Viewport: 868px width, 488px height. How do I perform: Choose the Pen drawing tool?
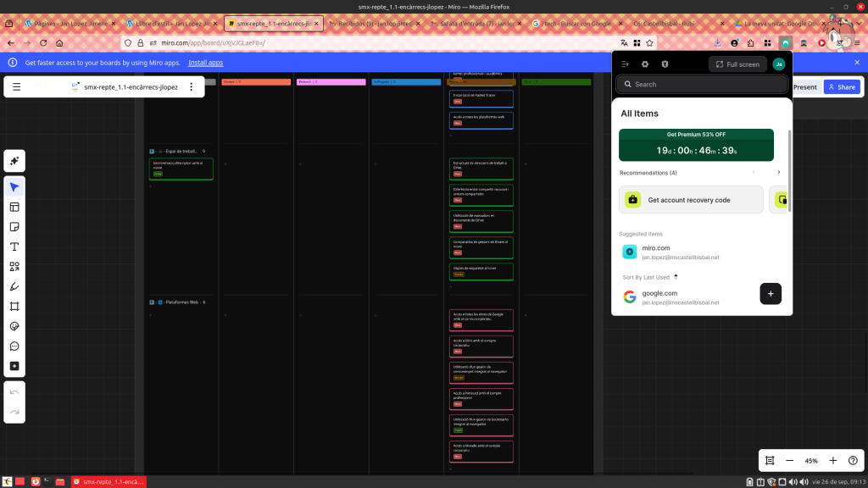[x=14, y=286]
